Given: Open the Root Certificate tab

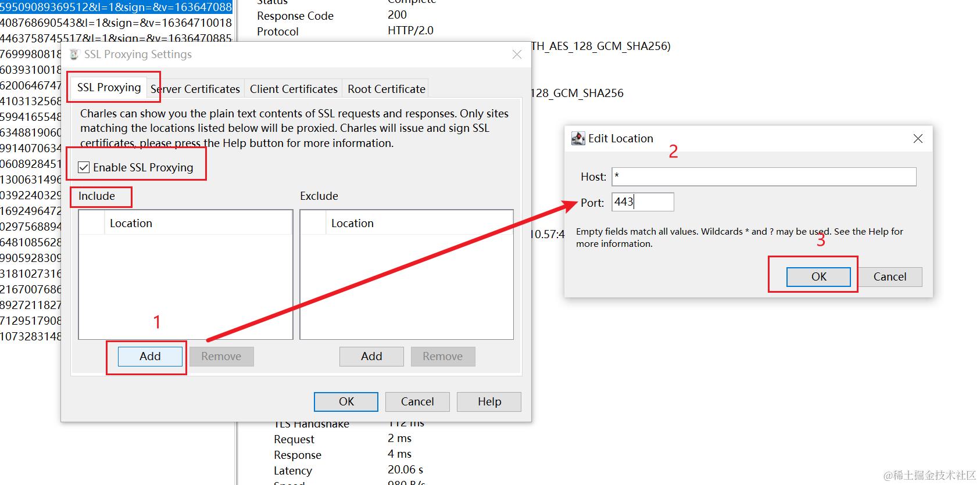Looking at the screenshot, I should coord(387,89).
